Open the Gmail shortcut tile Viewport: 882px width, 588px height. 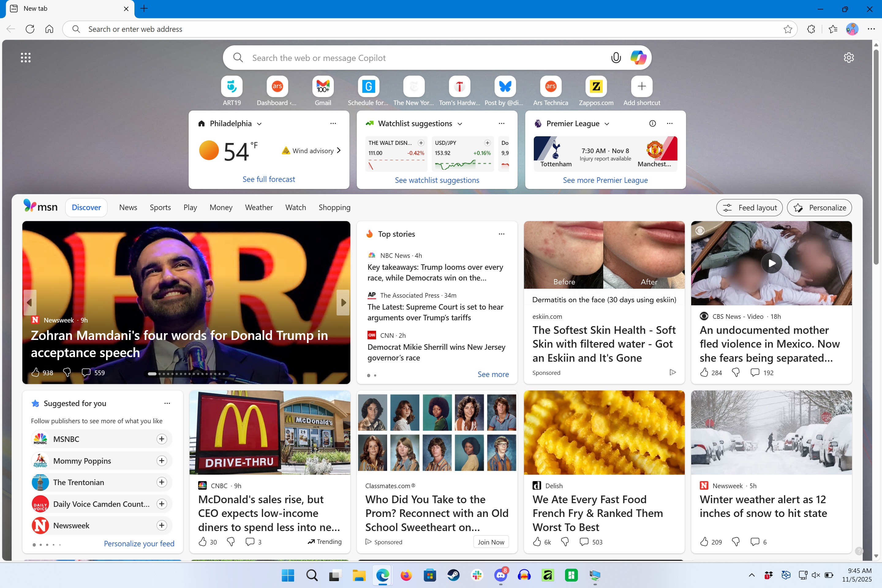coord(322,87)
